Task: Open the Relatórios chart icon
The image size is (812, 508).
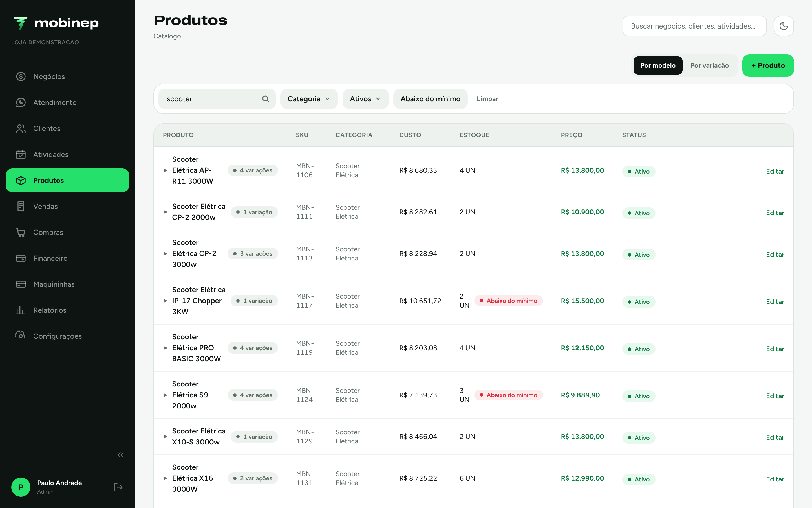Action: [21, 310]
